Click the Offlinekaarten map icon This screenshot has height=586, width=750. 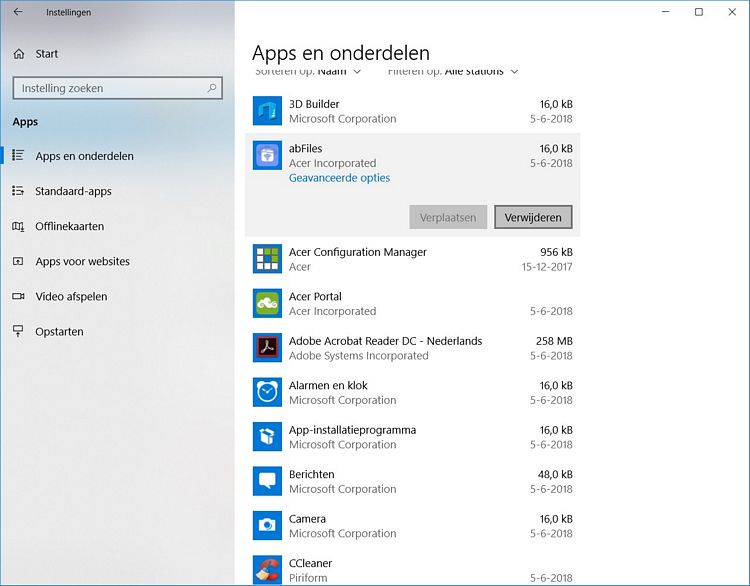[18, 226]
